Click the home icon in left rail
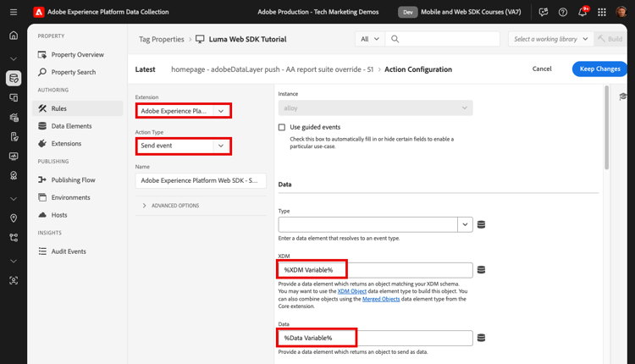This screenshot has height=364, width=635. point(14,36)
